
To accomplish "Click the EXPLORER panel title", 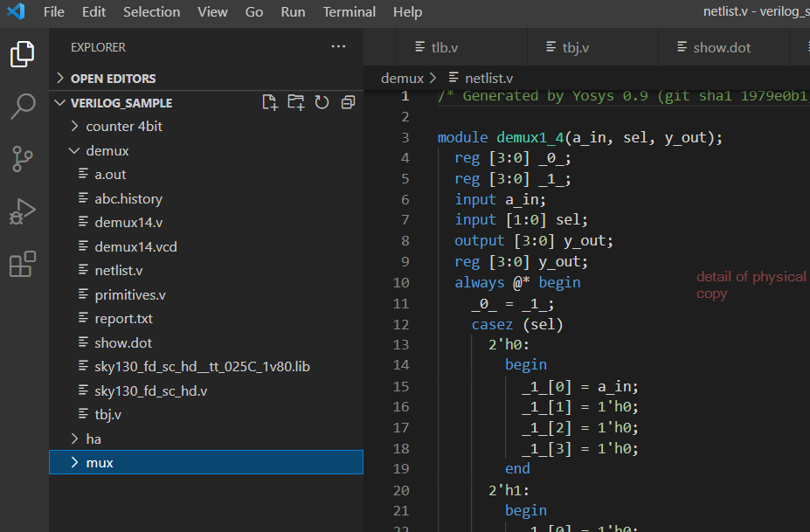I will coord(98,47).
